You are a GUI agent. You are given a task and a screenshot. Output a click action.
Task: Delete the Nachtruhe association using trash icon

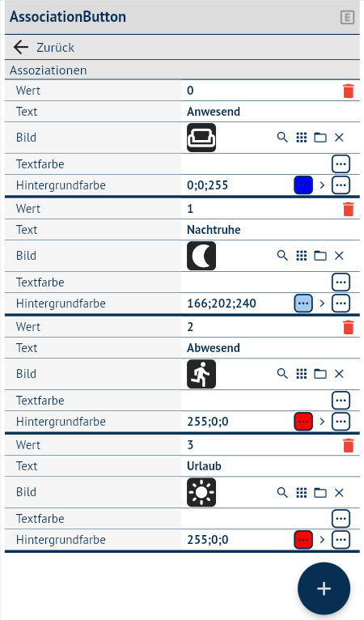coord(348,209)
